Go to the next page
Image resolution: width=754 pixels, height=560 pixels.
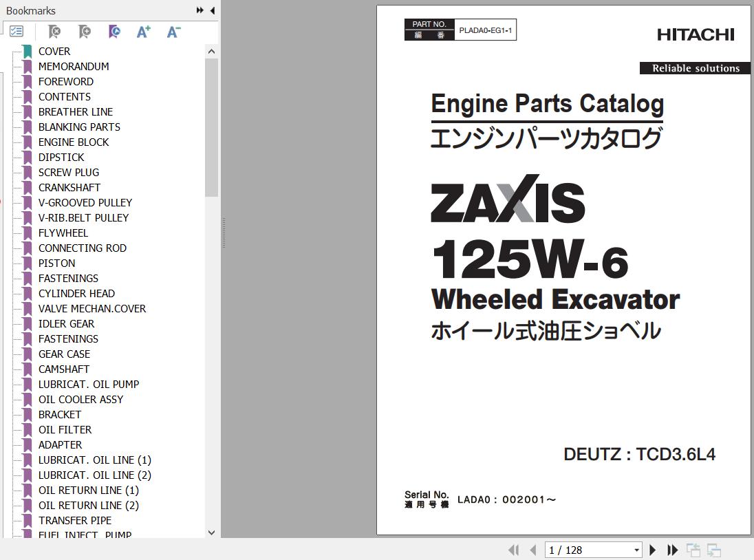[x=653, y=550]
